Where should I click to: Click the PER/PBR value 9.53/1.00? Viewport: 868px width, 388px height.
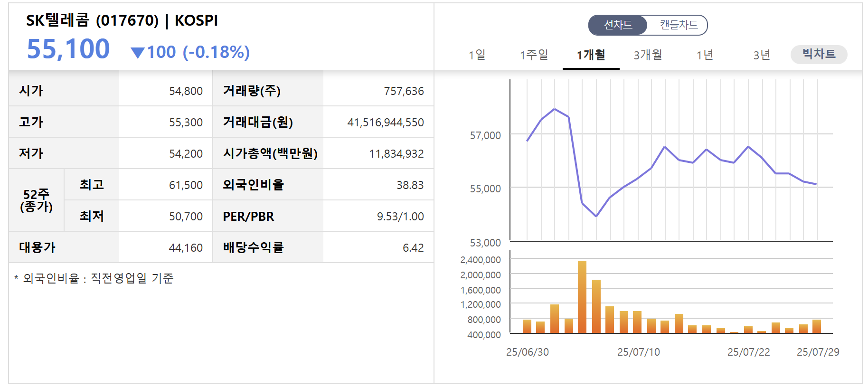coord(400,216)
